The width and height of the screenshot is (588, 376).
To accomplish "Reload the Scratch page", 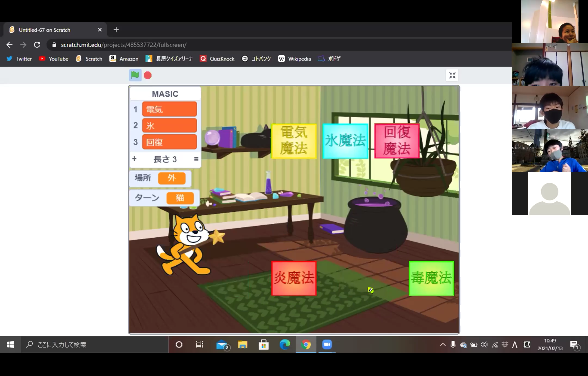I will pos(37,45).
